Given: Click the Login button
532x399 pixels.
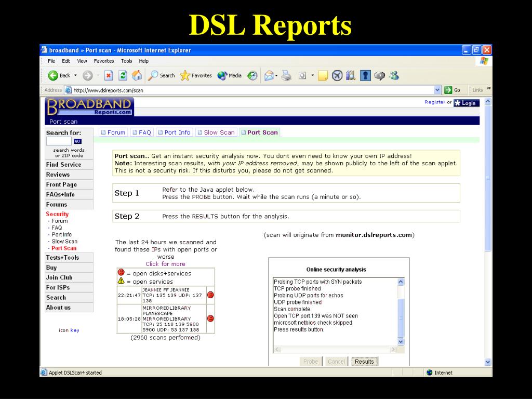Looking at the screenshot, I should [x=467, y=103].
